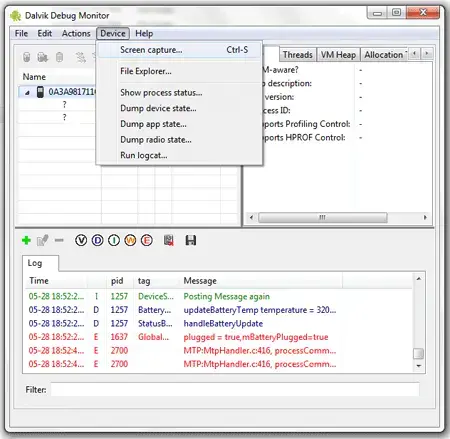Open the Edit menu
The image size is (450, 439).
pyautogui.click(x=44, y=33)
